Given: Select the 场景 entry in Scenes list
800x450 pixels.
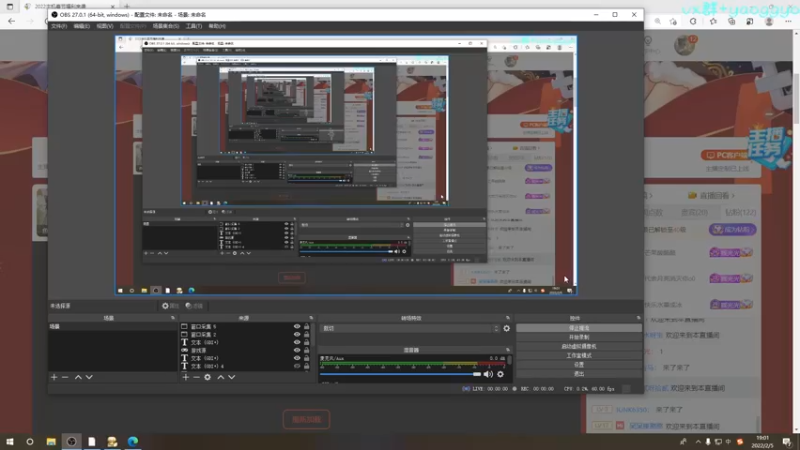Looking at the screenshot, I should 112,327.
